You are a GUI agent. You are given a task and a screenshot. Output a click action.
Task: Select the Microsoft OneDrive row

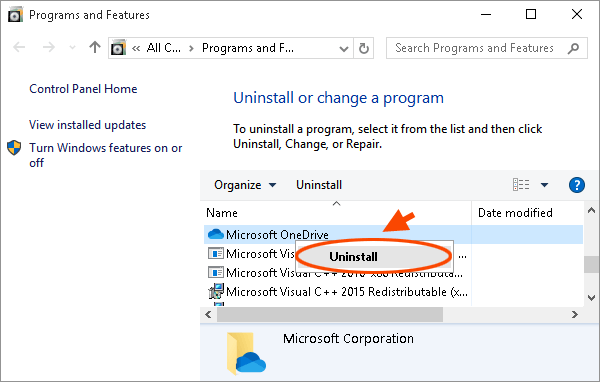pyautogui.click(x=393, y=234)
